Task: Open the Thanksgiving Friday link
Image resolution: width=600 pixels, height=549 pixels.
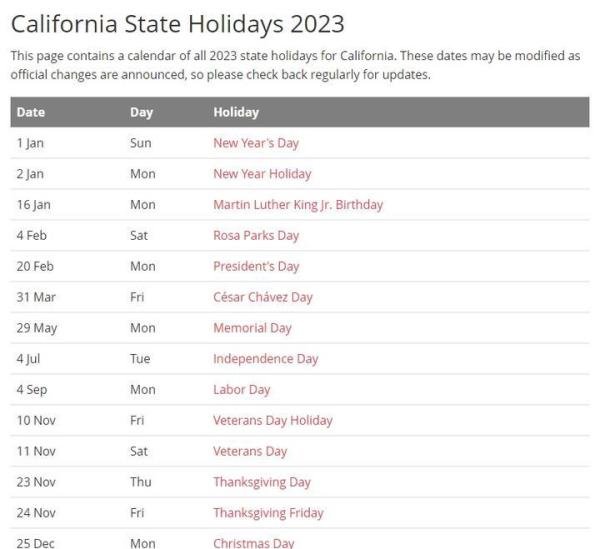Action: coord(268,513)
